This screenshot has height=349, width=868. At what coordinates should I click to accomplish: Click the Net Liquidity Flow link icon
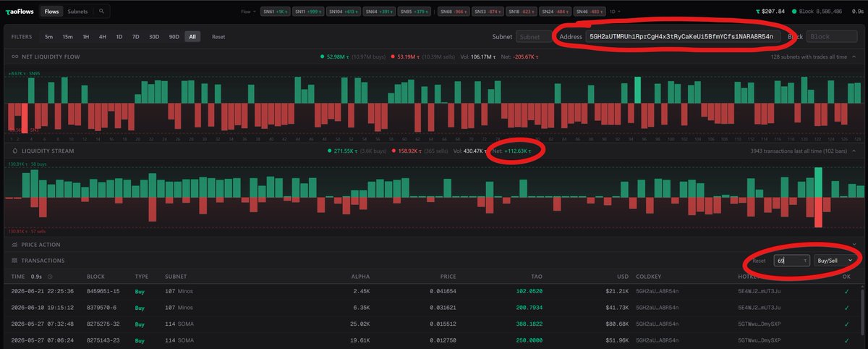click(x=16, y=56)
